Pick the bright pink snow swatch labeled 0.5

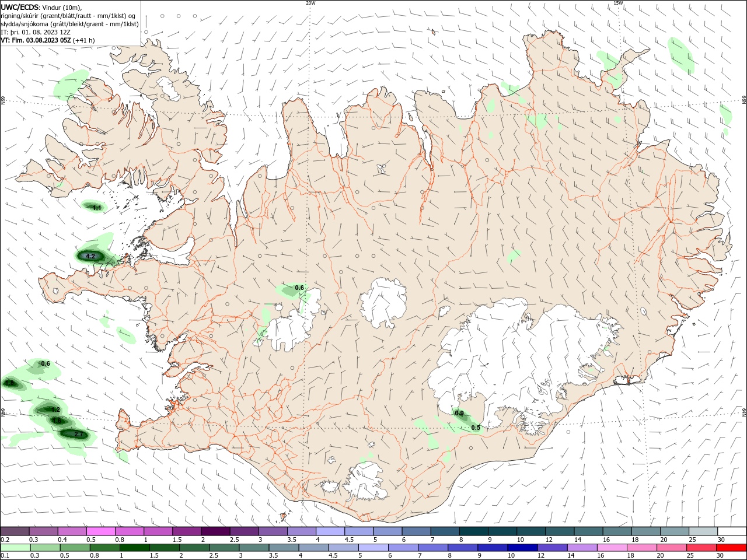click(x=100, y=531)
